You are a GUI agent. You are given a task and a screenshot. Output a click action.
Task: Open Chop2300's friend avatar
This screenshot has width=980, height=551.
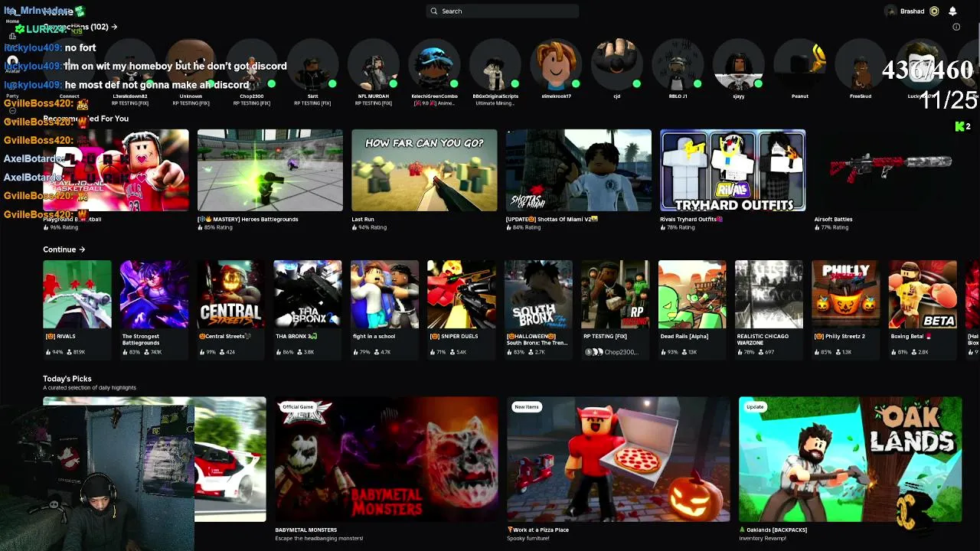pyautogui.click(x=252, y=65)
